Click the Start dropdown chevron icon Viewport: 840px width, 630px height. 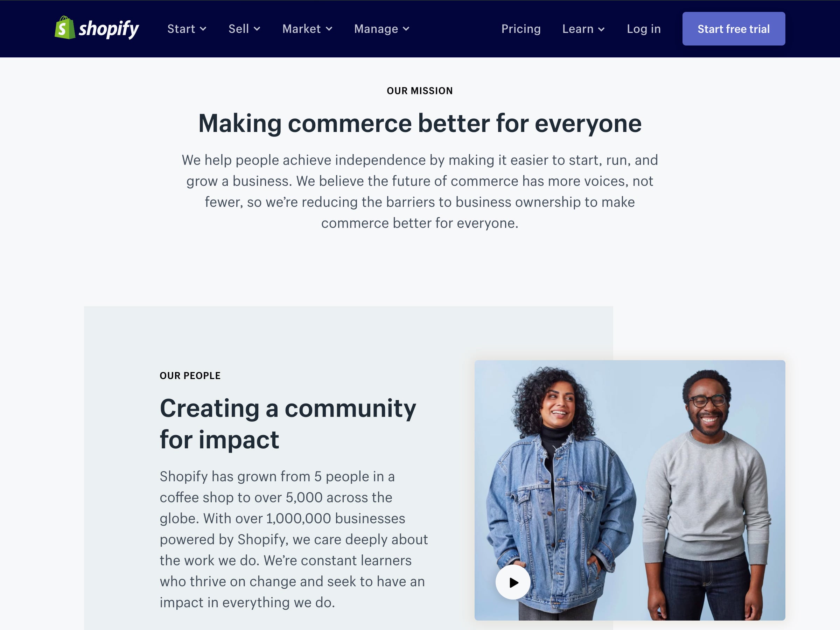tap(202, 29)
